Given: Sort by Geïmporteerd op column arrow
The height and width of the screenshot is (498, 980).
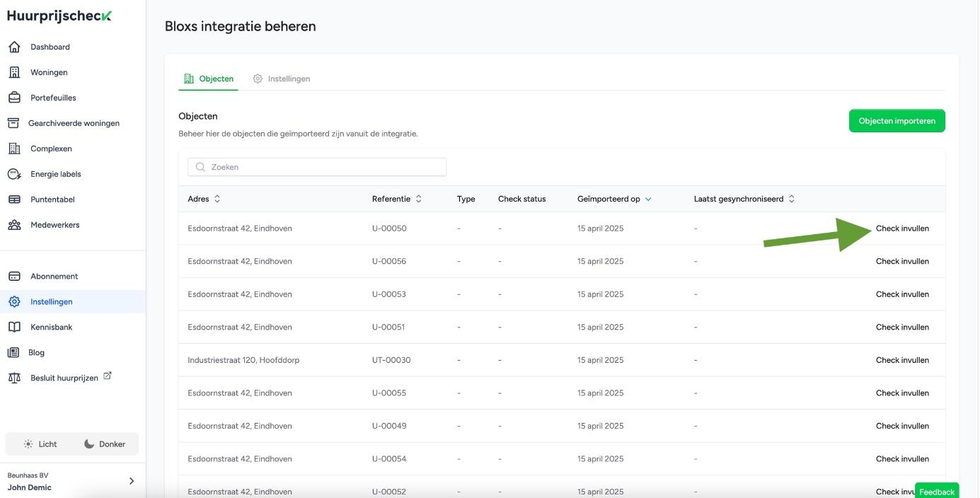Looking at the screenshot, I should pyautogui.click(x=648, y=199).
